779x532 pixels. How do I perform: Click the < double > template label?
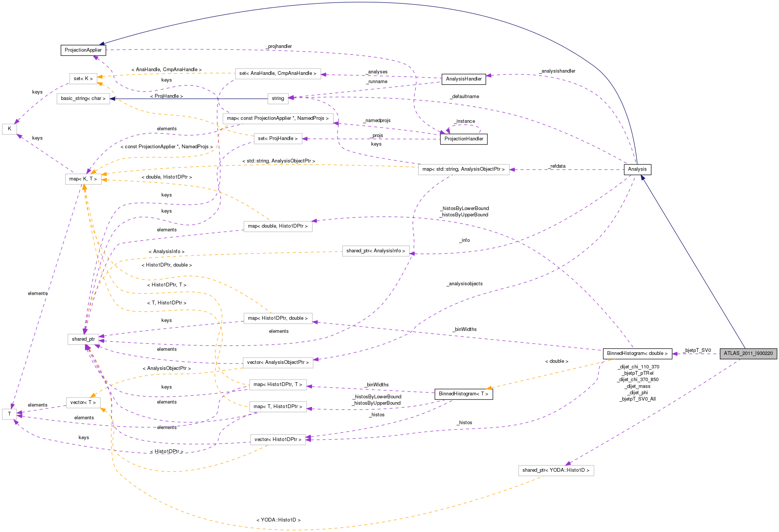557,361
